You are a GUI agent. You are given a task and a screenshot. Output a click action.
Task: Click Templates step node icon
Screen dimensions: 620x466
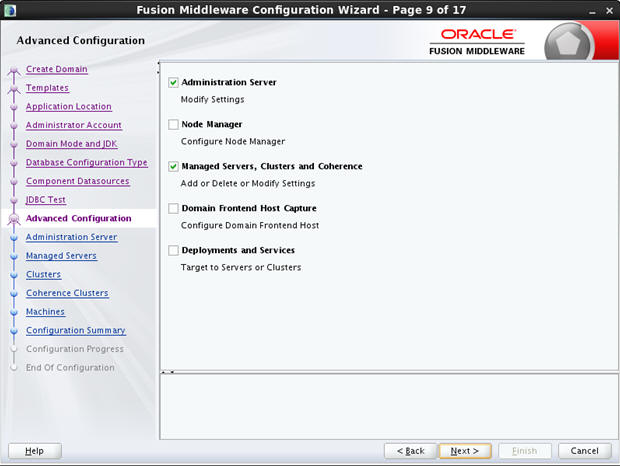pos(14,90)
